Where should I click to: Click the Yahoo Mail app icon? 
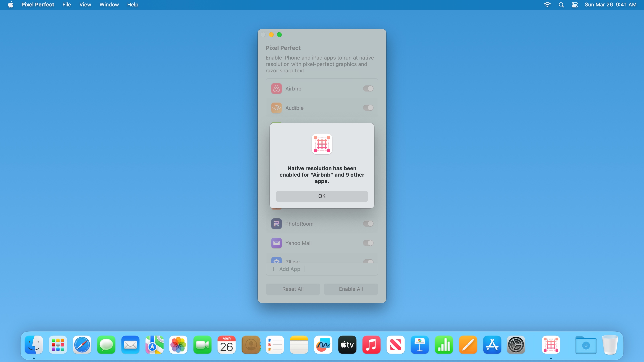276,243
